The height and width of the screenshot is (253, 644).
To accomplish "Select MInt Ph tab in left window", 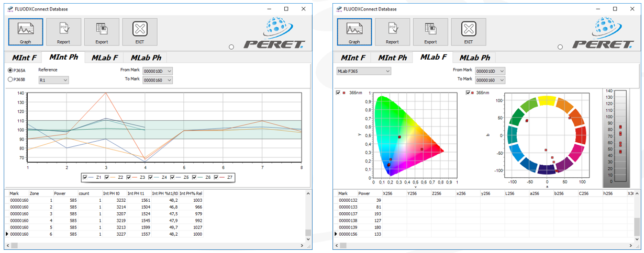I will pyautogui.click(x=63, y=57).
